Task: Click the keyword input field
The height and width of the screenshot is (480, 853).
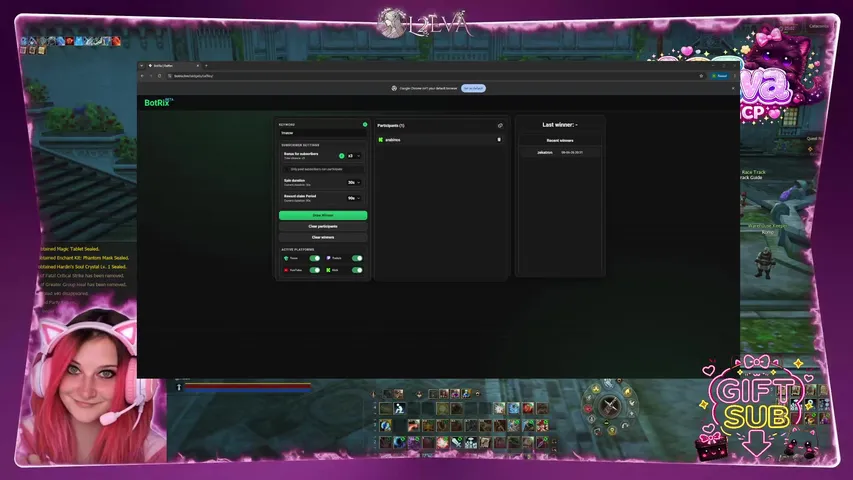Action: pos(323,133)
